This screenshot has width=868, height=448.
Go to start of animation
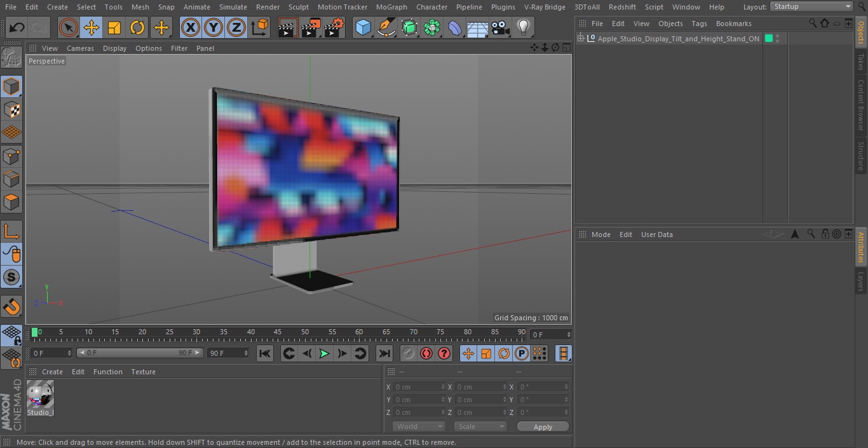pos(265,353)
